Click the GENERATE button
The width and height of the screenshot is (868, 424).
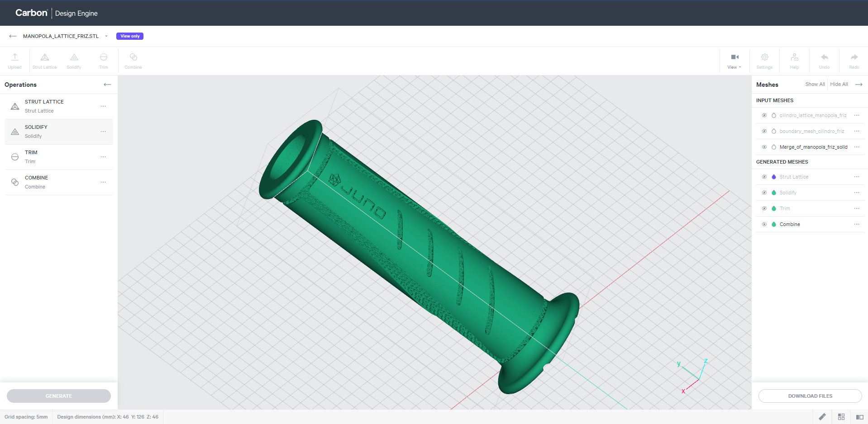[x=59, y=396]
